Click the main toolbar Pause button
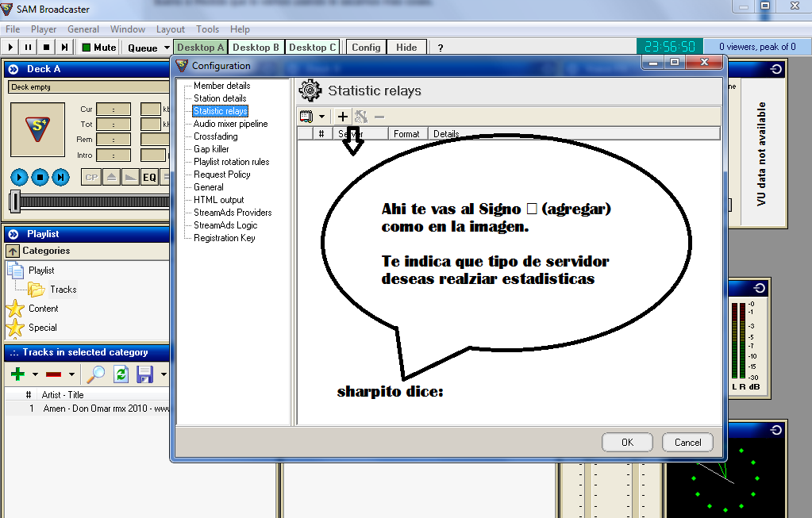 pyautogui.click(x=28, y=47)
